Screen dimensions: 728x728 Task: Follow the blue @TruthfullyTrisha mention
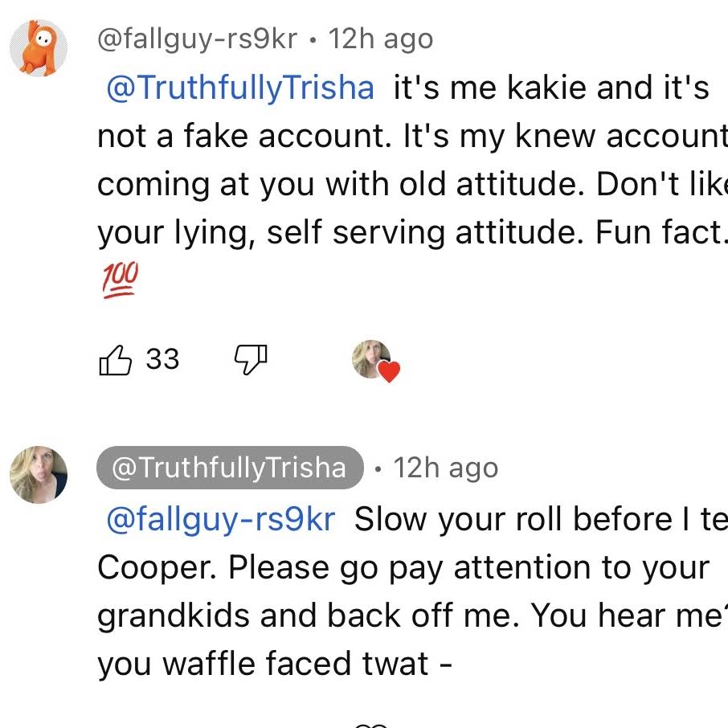240,88
